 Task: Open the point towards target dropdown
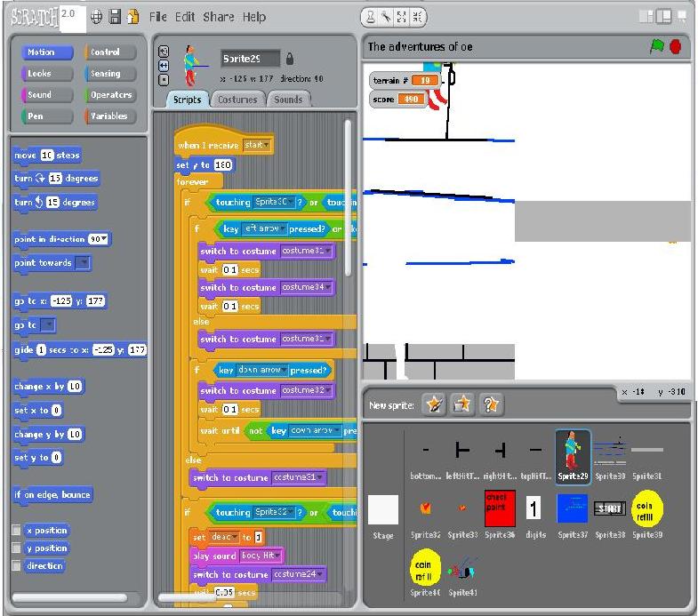click(83, 263)
